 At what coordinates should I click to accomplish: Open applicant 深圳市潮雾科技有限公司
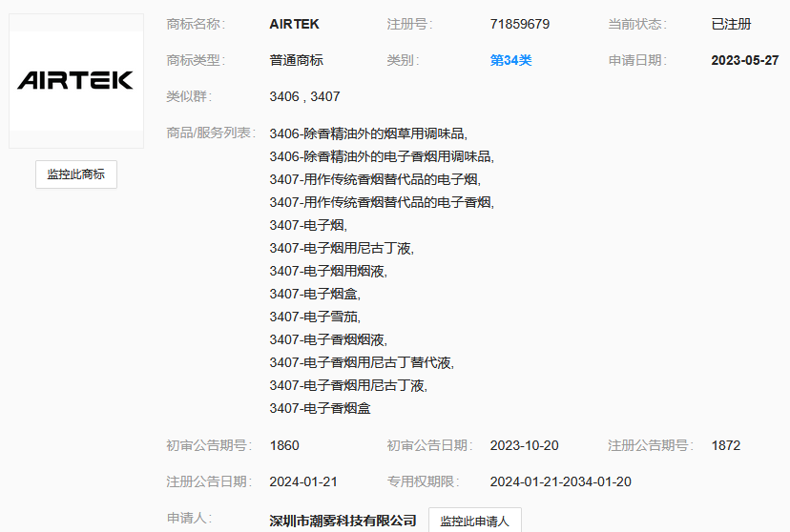[343, 521]
